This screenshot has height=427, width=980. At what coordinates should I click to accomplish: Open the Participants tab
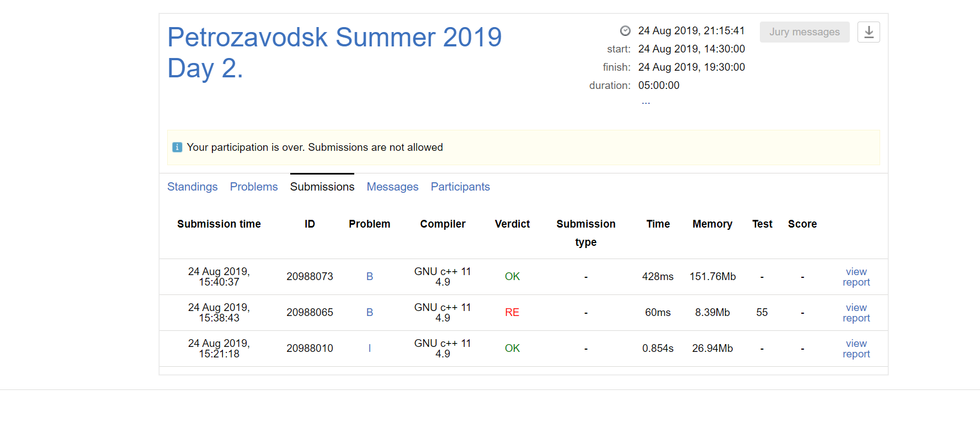click(x=460, y=187)
